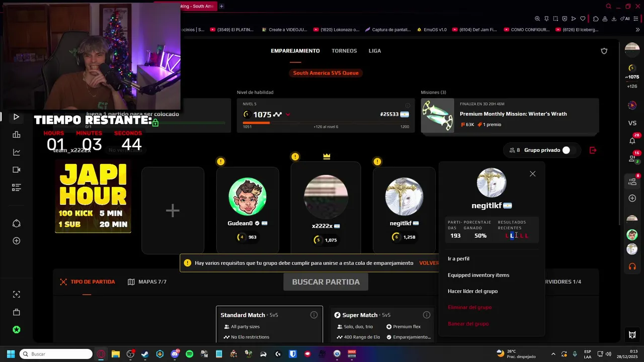
Task: Click the plus circle in right sidebar
Action: tap(632, 198)
